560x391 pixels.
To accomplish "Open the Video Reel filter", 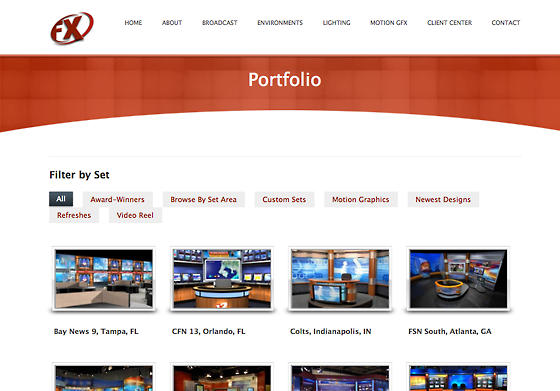I will click(x=135, y=215).
